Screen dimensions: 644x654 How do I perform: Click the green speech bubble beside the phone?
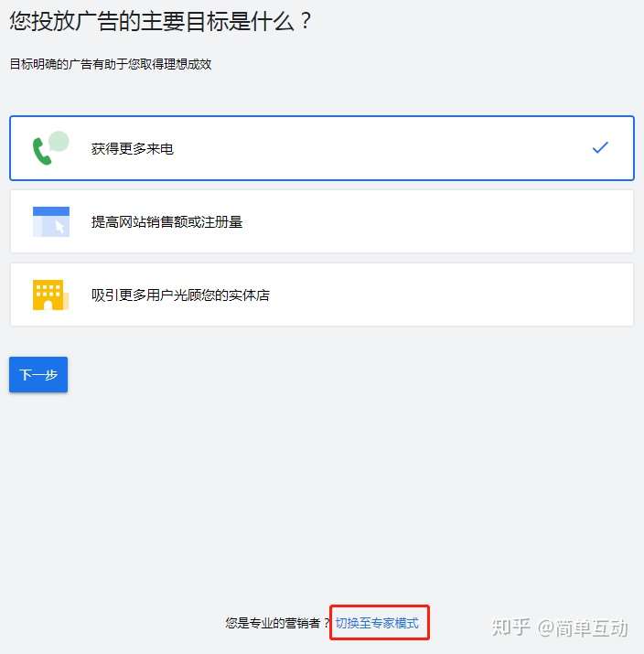(59, 141)
